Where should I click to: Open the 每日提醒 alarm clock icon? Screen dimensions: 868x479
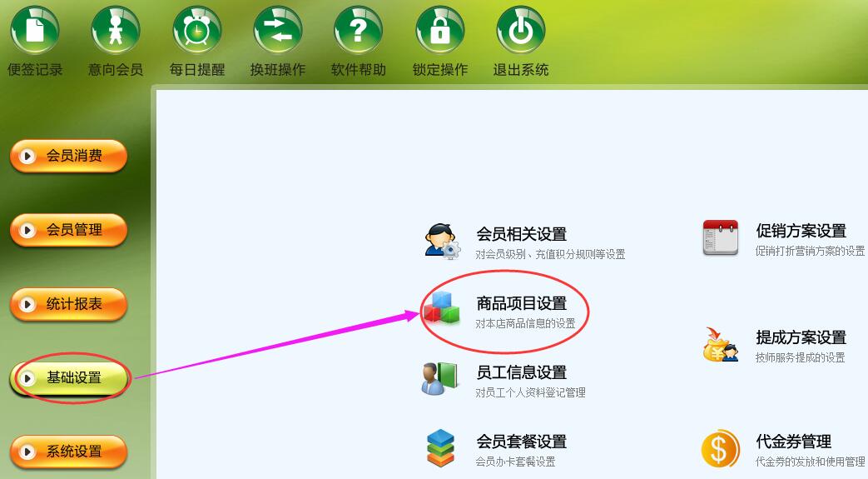pyautogui.click(x=196, y=31)
